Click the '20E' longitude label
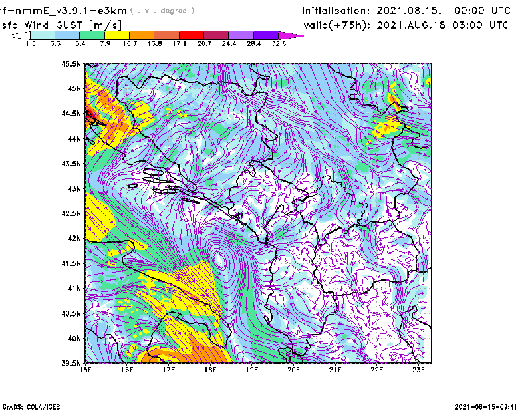Viewport: 532px width, 411px height. point(293,370)
